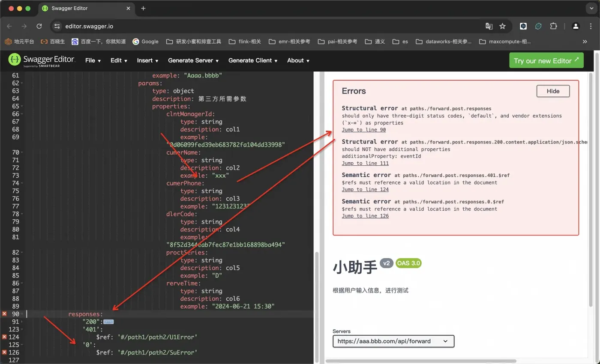Screen dimensions: 600x364
Task: Click the address bar URL
Action: [x=89, y=26]
